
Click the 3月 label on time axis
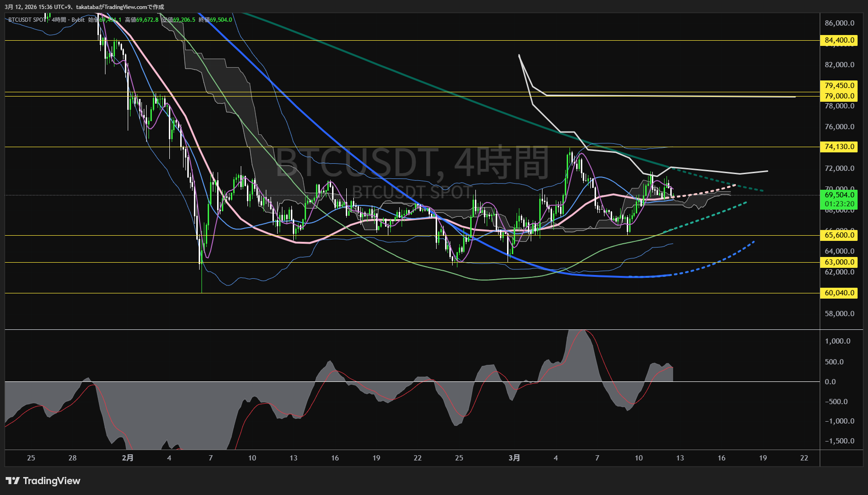click(514, 458)
